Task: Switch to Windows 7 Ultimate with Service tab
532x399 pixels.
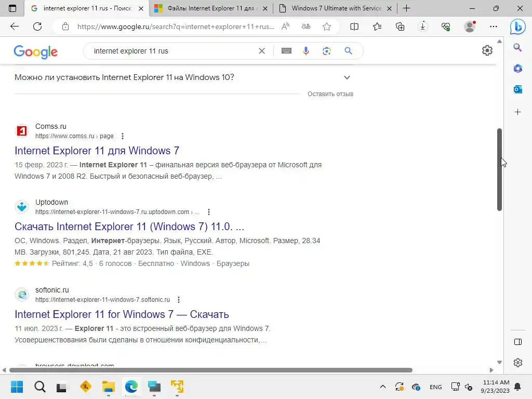Action: pyautogui.click(x=336, y=8)
